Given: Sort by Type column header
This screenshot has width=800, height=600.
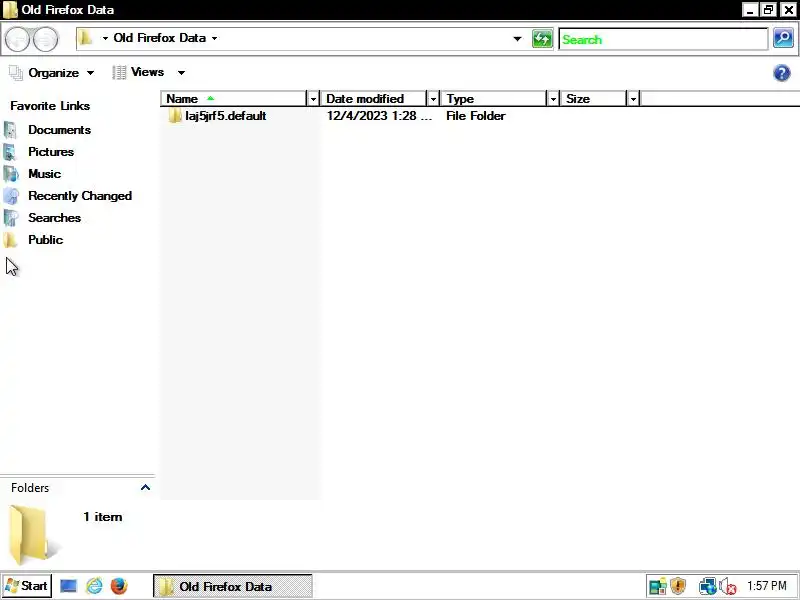Looking at the screenshot, I should pyautogui.click(x=494, y=98).
